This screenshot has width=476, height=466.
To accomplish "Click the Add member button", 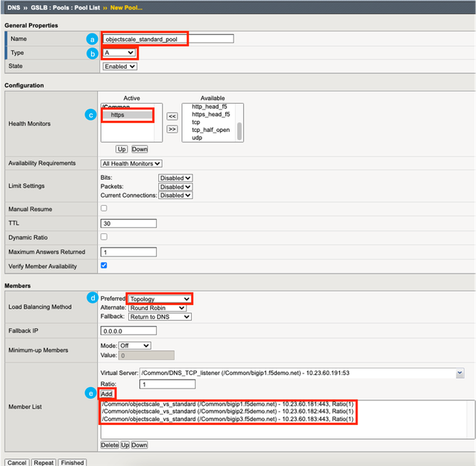I will point(107,393).
